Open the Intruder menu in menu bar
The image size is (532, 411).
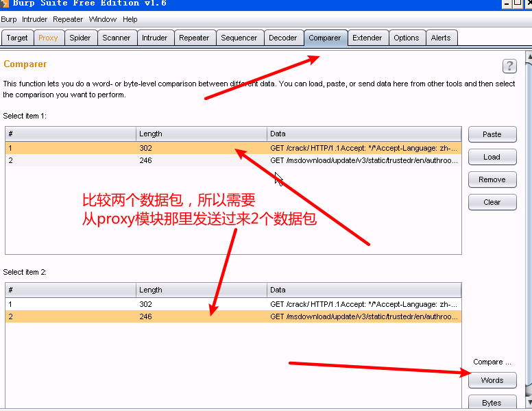tap(34, 19)
